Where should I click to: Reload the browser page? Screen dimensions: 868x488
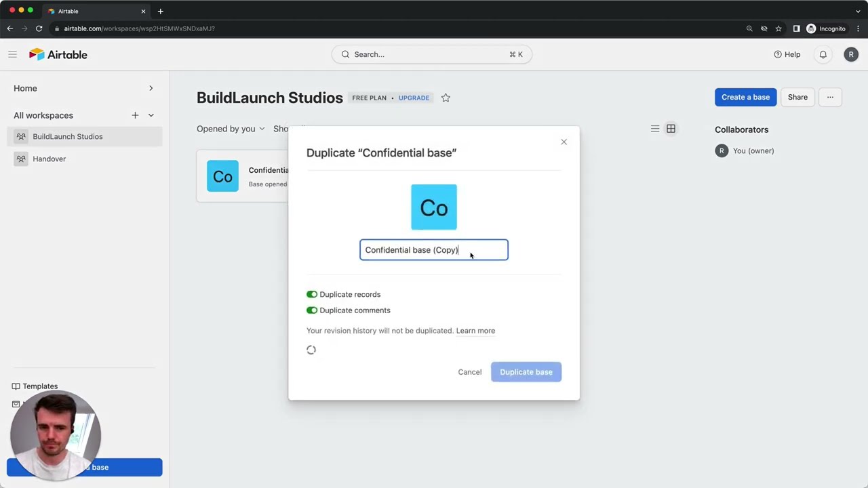coord(39,28)
